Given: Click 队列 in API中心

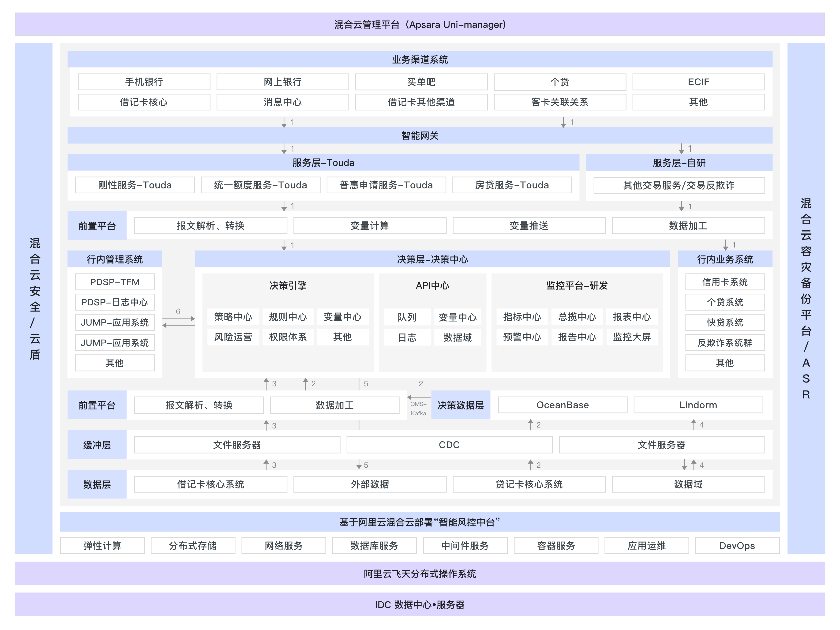Looking at the screenshot, I should (407, 317).
